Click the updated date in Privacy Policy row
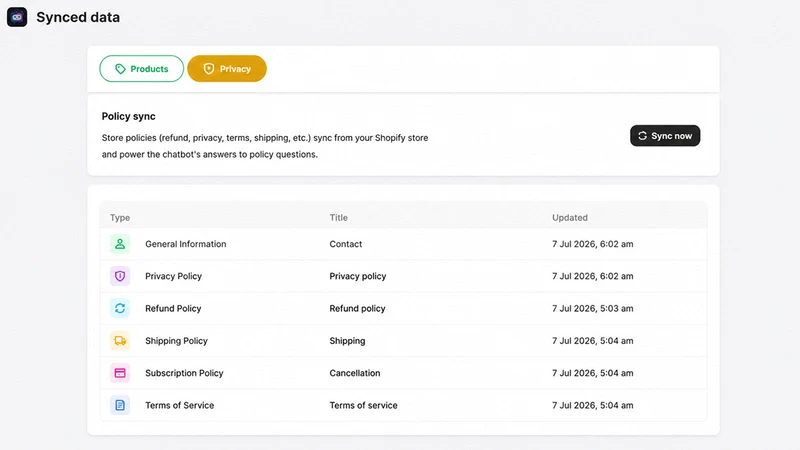This screenshot has width=800, height=450. tap(592, 276)
